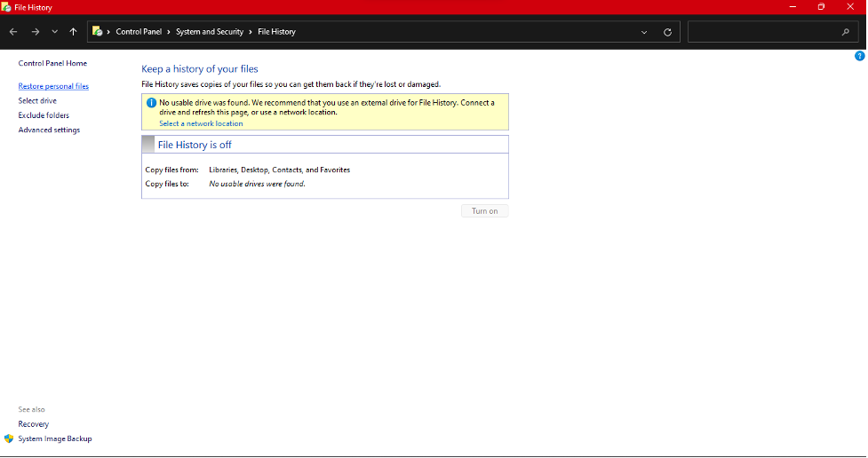This screenshot has height=458, width=868.
Task: Click the info icon in yellow notice
Action: [x=151, y=103]
